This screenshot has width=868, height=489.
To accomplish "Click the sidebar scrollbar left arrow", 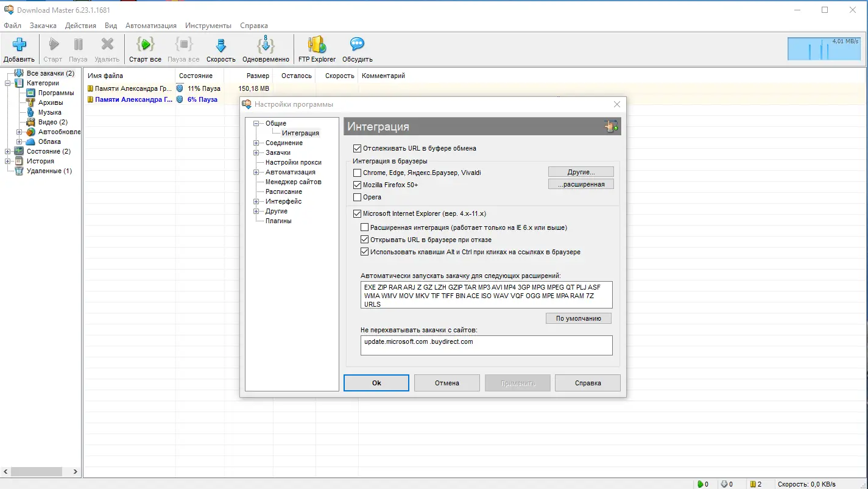I will point(5,472).
